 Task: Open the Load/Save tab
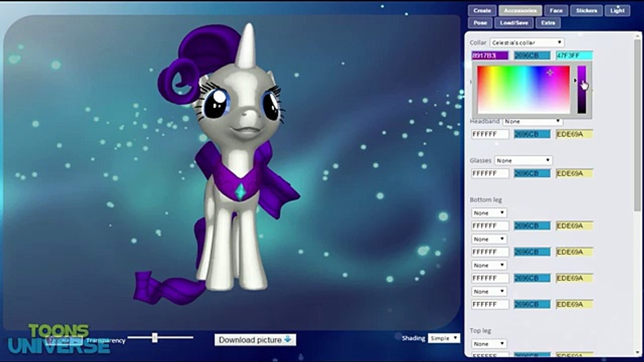514,23
